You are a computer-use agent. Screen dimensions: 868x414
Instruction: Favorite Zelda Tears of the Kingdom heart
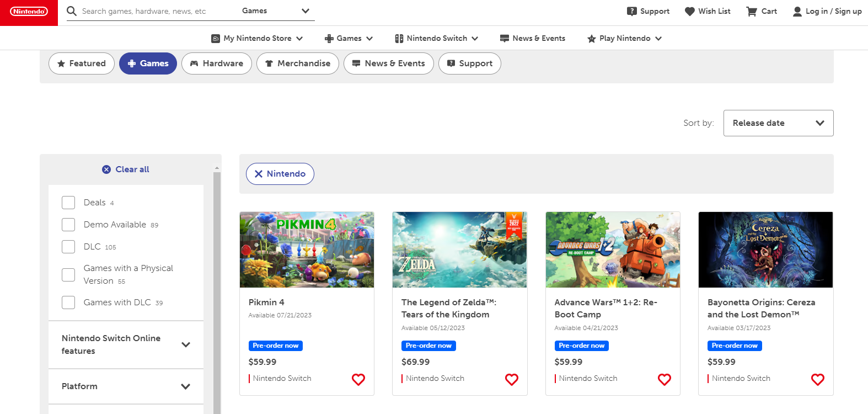(512, 379)
